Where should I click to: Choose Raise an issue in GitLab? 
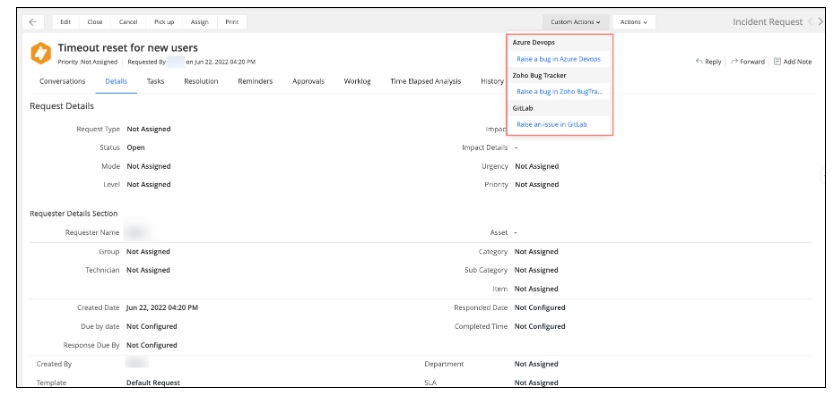click(x=552, y=124)
